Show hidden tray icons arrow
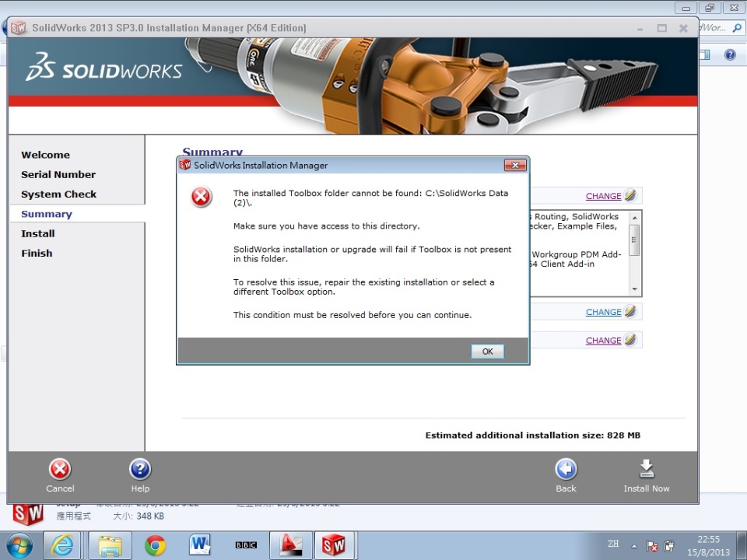 (x=634, y=546)
